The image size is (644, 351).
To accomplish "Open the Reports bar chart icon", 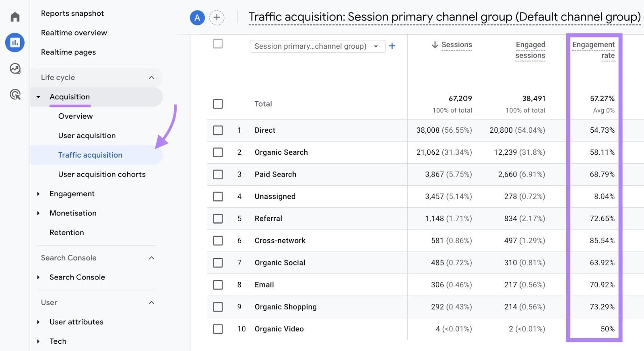I will pos(15,43).
